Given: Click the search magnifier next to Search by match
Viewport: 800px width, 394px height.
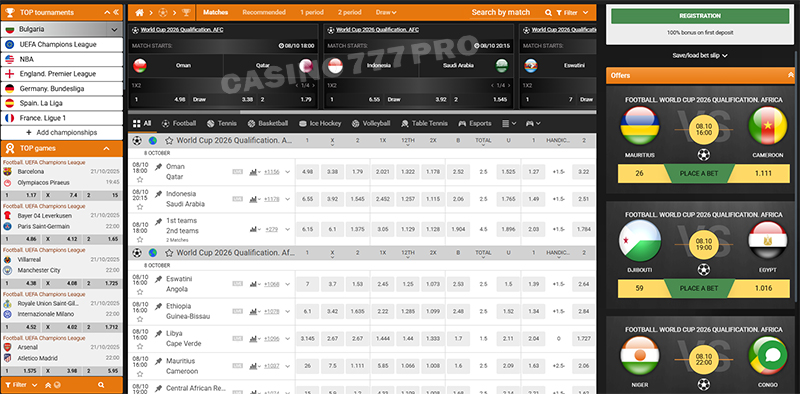Looking at the screenshot, I should (548, 13).
